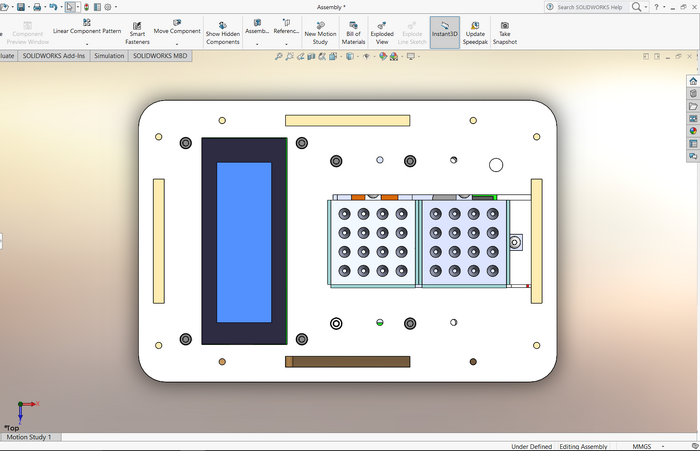Toggle the Select cursor tool
700x451 pixels.
[x=69, y=7]
